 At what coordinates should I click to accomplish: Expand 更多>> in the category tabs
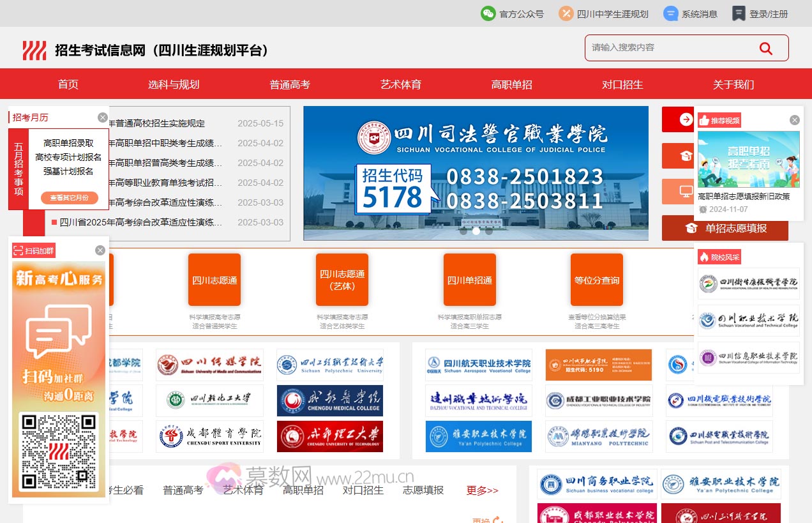coord(482,490)
